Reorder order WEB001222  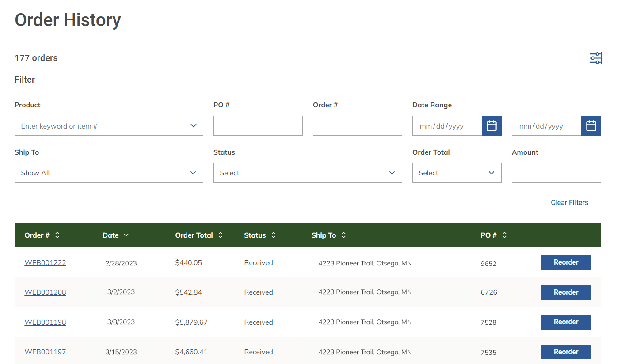coord(566,262)
